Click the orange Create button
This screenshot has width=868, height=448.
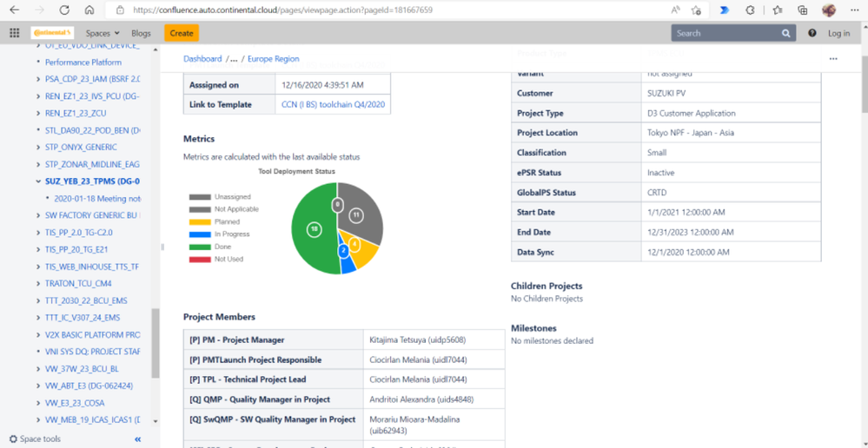point(182,33)
